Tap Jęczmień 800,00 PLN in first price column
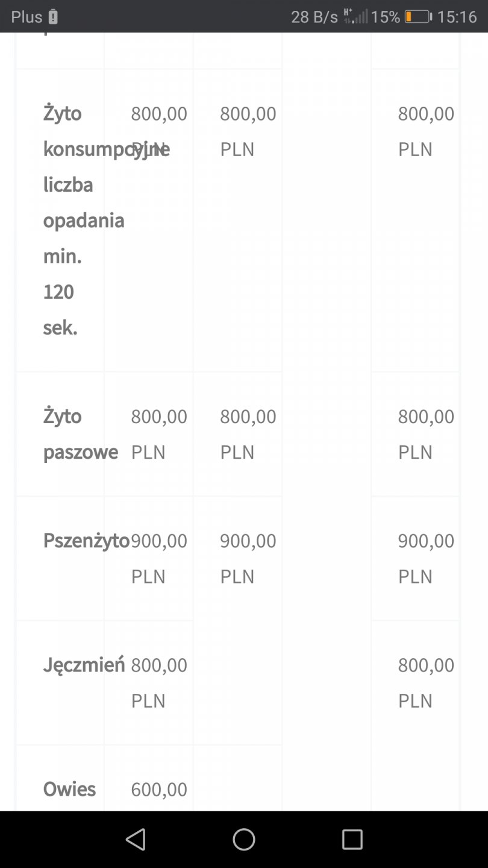The image size is (488, 868). coord(159,682)
